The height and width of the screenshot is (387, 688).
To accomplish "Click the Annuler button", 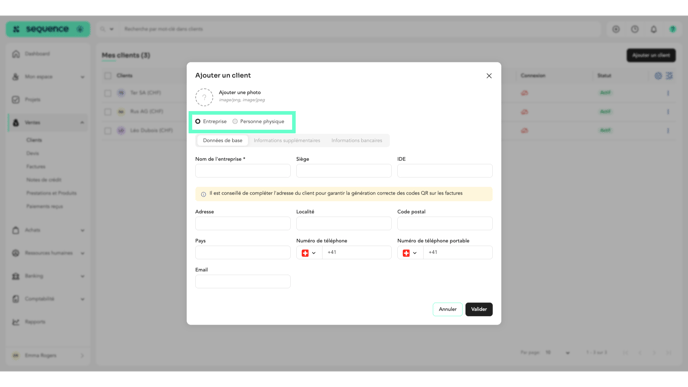I will [x=448, y=309].
